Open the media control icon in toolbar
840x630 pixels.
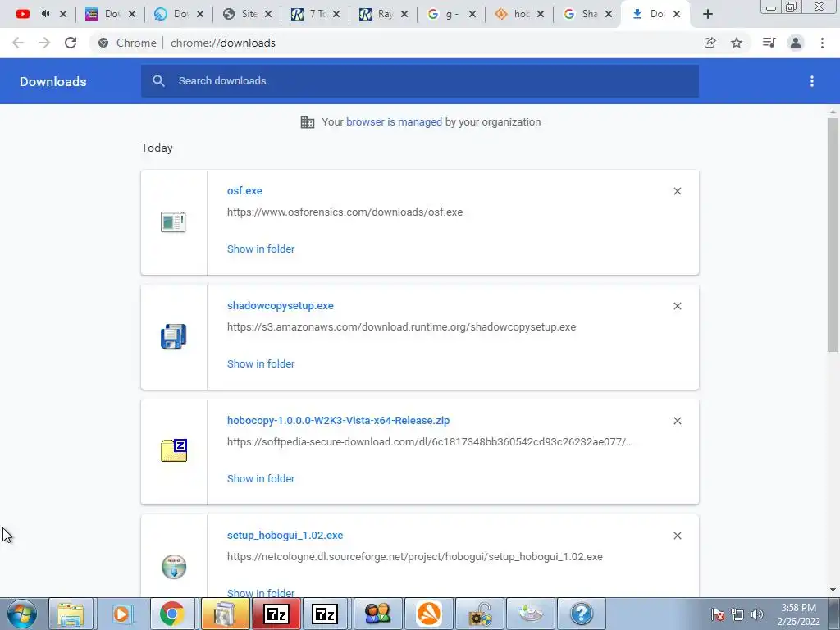coord(769,43)
